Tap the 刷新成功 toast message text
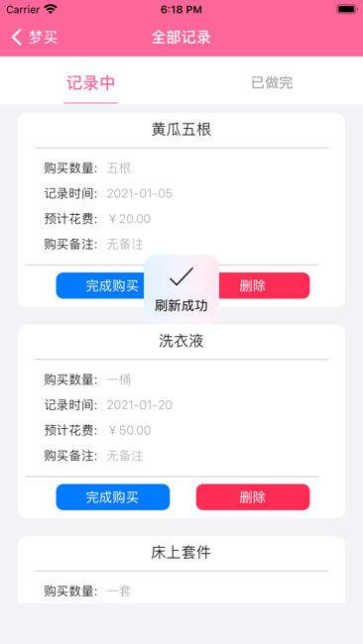Viewport: 363px width, 644px height. [181, 306]
